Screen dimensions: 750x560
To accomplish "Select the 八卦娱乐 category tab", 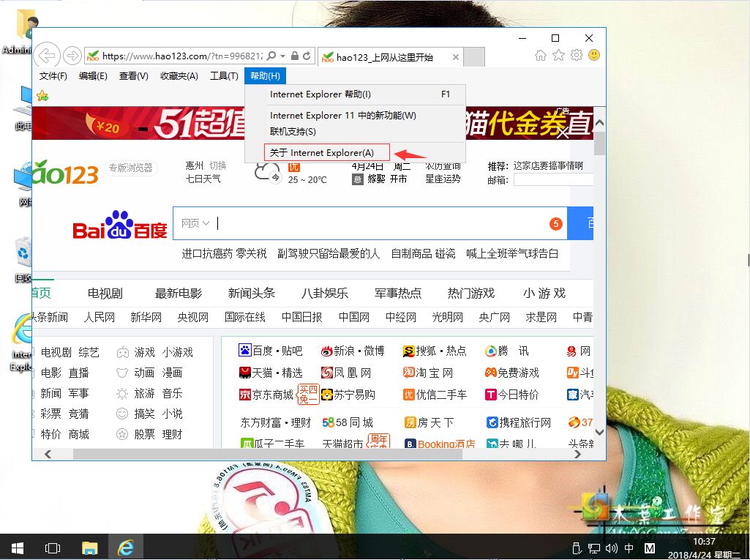I will (x=325, y=294).
